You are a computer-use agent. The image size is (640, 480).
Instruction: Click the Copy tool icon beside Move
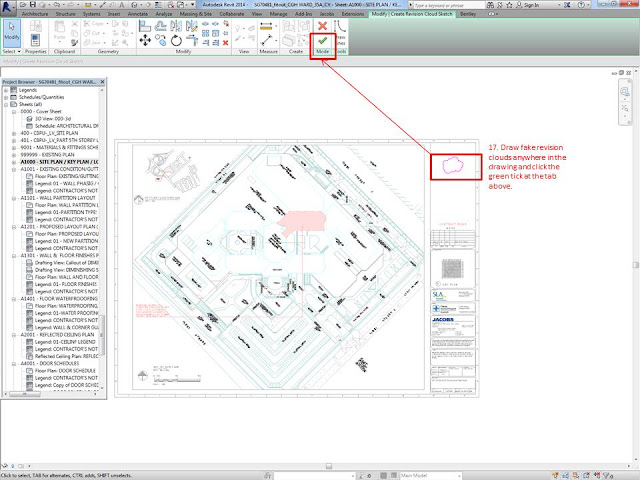tap(160, 40)
